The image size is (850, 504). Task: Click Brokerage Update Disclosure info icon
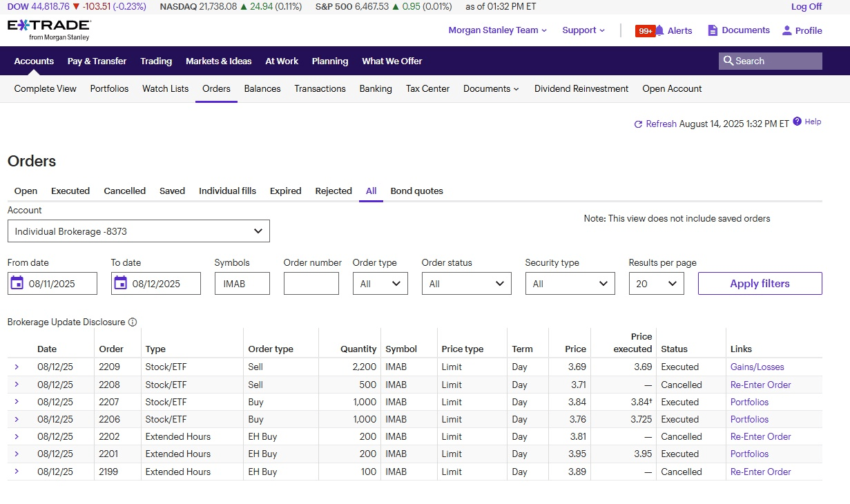133,322
